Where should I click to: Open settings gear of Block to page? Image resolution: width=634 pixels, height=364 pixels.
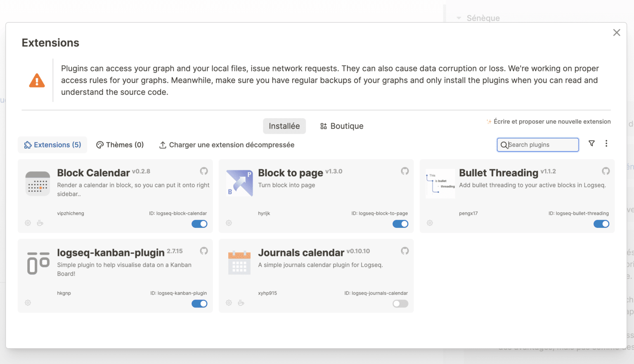click(x=229, y=223)
